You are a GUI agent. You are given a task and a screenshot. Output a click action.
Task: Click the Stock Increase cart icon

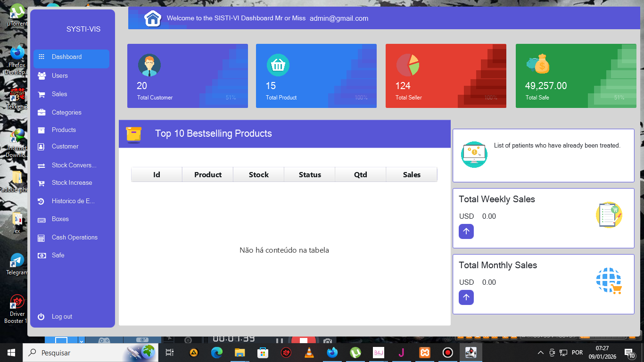pos(41,183)
